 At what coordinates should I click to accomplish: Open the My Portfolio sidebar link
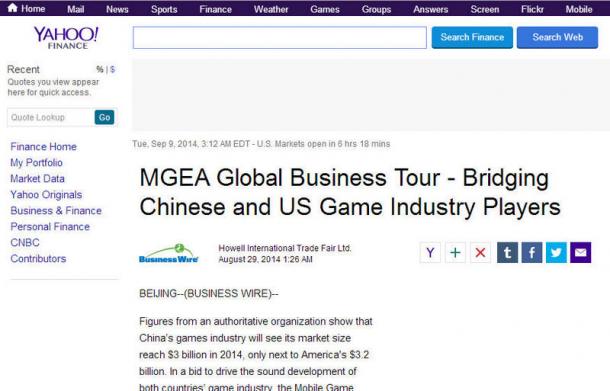click(x=37, y=163)
